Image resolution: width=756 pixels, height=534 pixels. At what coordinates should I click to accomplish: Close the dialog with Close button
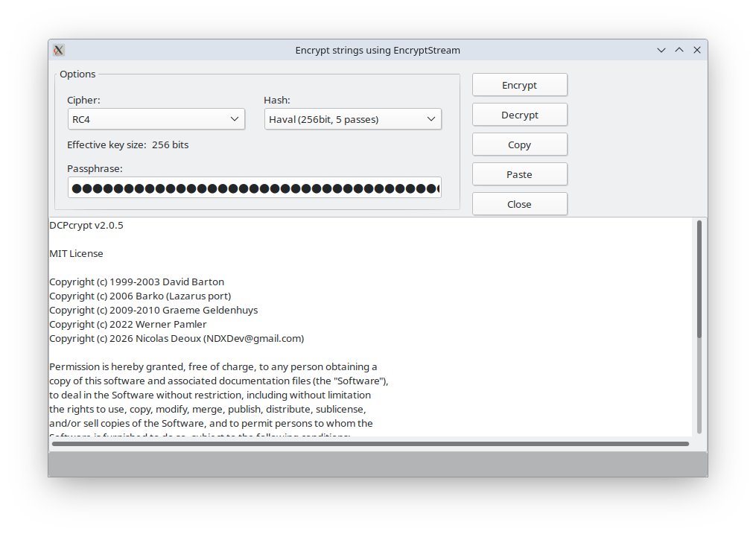tap(520, 204)
